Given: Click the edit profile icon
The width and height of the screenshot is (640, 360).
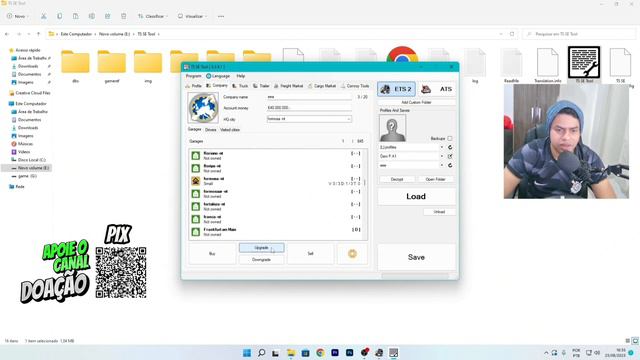Looking at the screenshot, I should pos(450,156).
